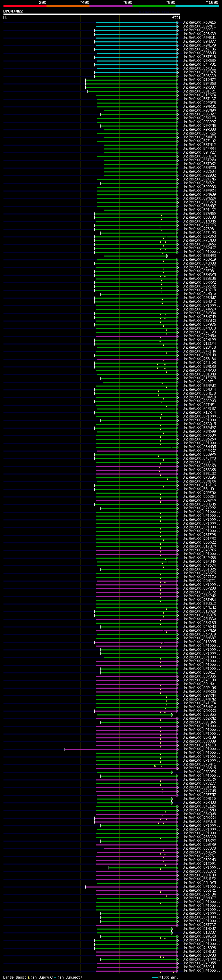This screenshot has height=980, width=222.
Task: Click the UniRef100_A4RXX7 hit label
Action: pyautogui.click(x=199, y=451)
